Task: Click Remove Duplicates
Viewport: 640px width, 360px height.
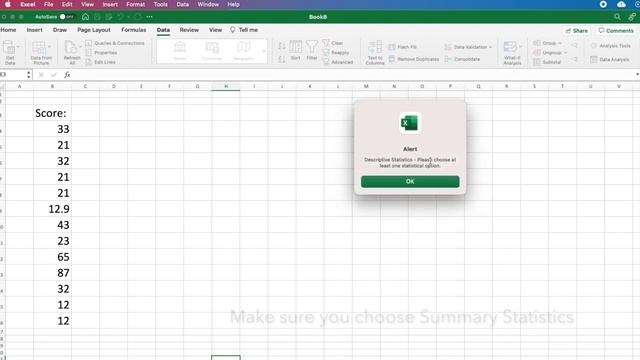Action: click(413, 59)
